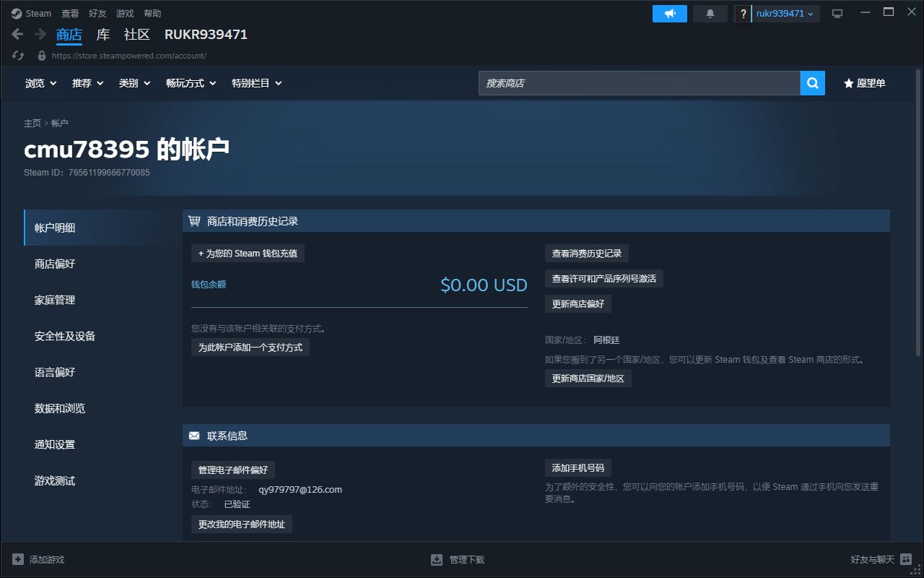Click the magnifier search button
Image resolution: width=924 pixels, height=578 pixels.
[x=813, y=83]
